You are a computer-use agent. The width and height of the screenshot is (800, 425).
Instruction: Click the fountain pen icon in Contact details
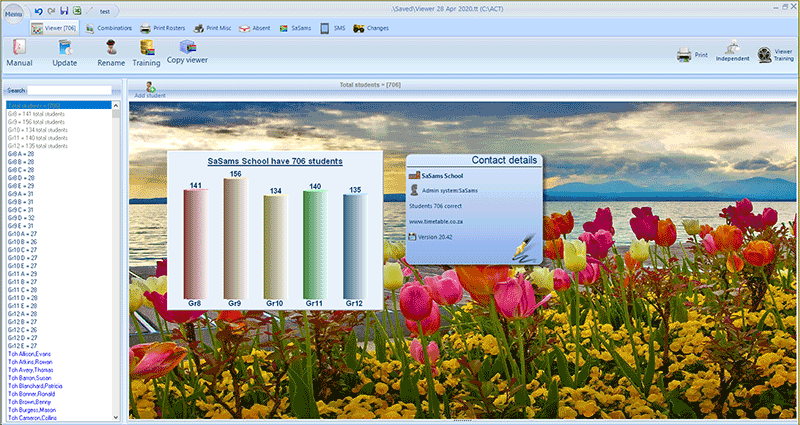tap(524, 248)
